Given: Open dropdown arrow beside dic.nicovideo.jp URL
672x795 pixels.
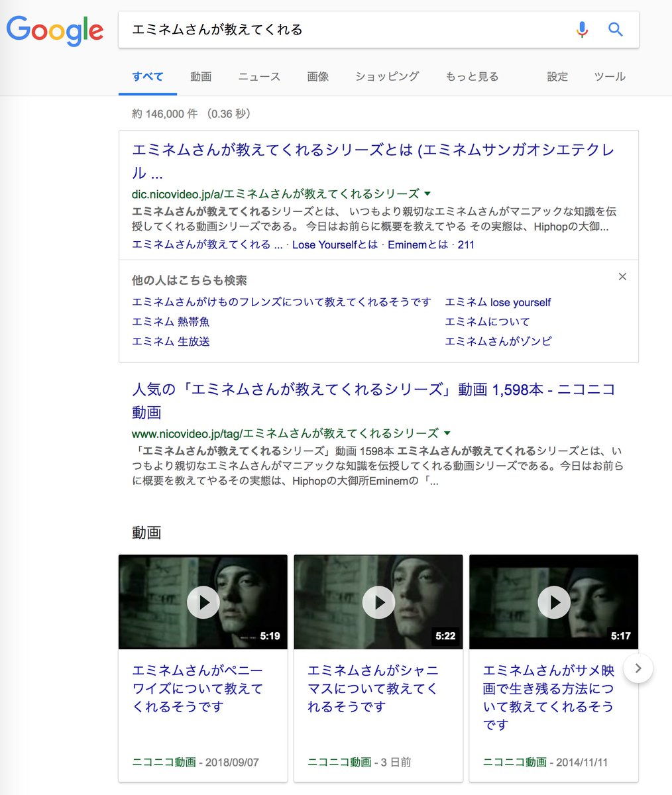Looking at the screenshot, I should [427, 193].
